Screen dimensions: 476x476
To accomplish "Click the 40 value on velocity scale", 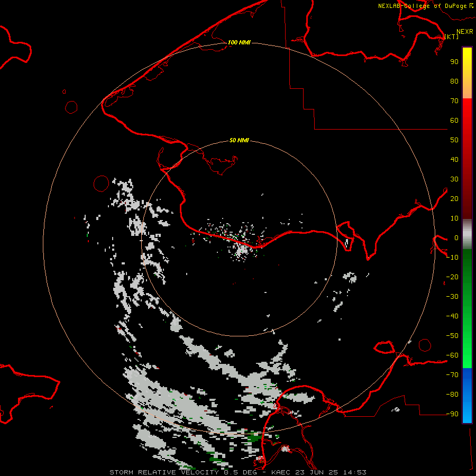I will 454,159.
